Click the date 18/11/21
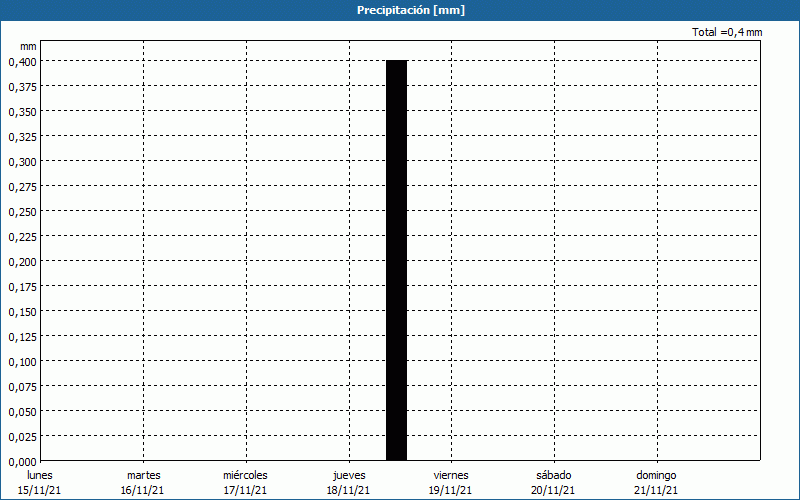This screenshot has height=500, width=800. click(348, 490)
